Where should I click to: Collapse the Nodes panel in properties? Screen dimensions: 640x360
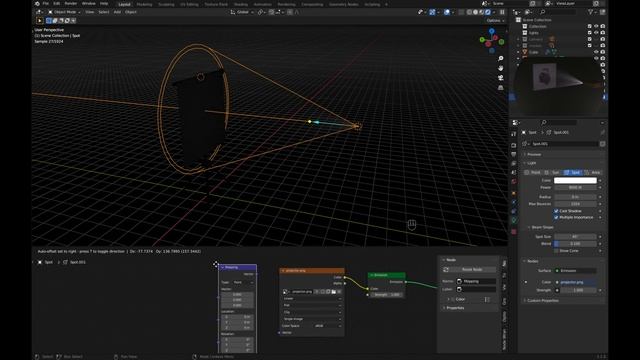[x=532, y=261]
